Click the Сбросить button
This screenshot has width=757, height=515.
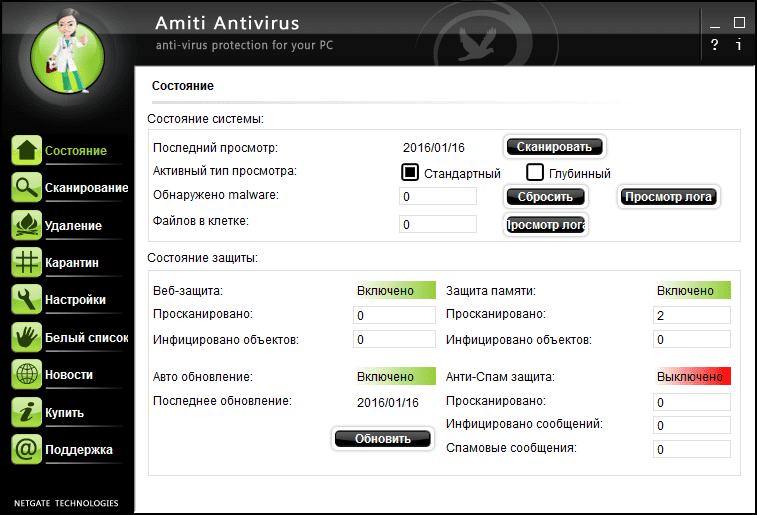[x=545, y=197]
